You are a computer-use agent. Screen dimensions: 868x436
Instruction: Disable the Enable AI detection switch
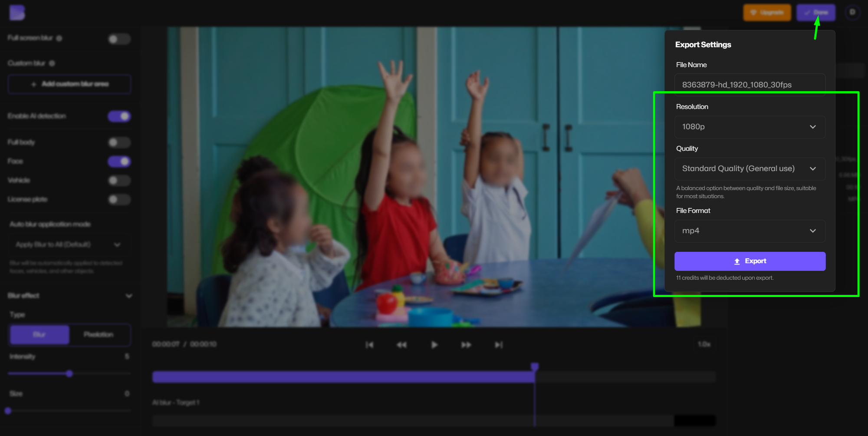coord(119,116)
